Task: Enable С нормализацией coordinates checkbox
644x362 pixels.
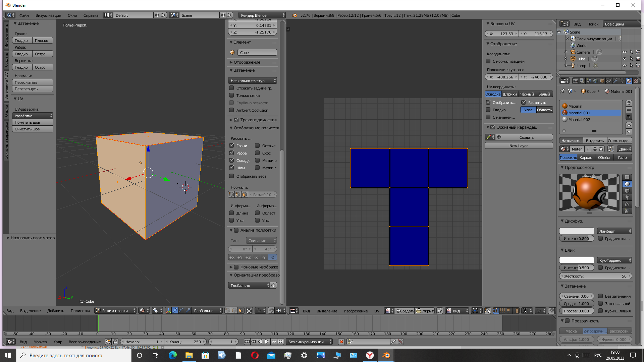Action: click(488, 61)
